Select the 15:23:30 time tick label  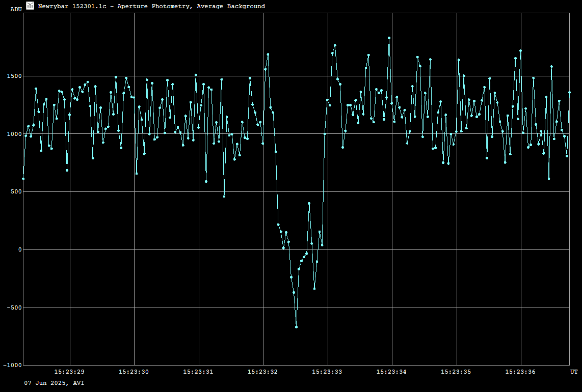pyautogui.click(x=134, y=372)
